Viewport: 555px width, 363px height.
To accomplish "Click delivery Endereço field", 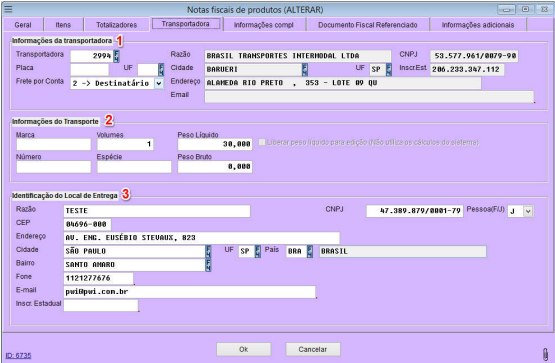I will [201, 238].
